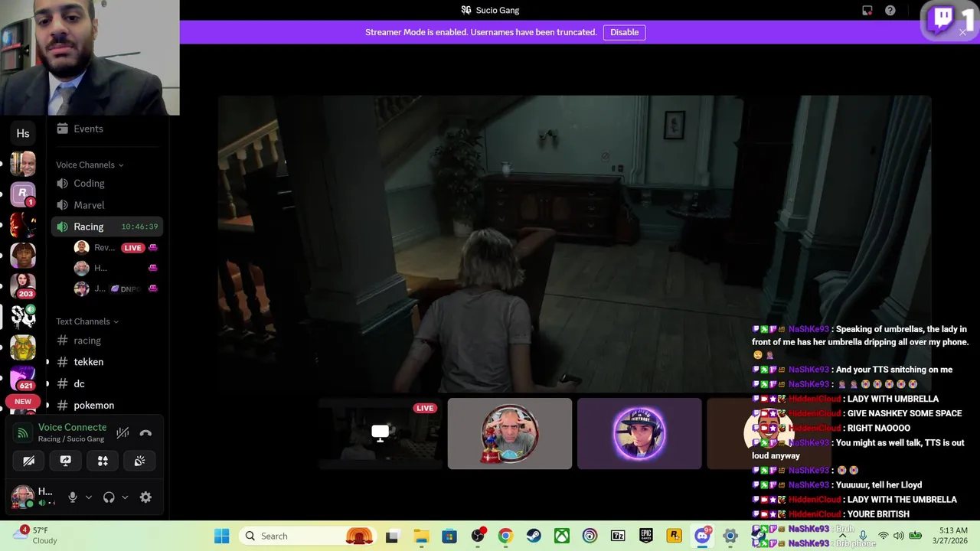Select the H... user in voice list

coord(100,268)
